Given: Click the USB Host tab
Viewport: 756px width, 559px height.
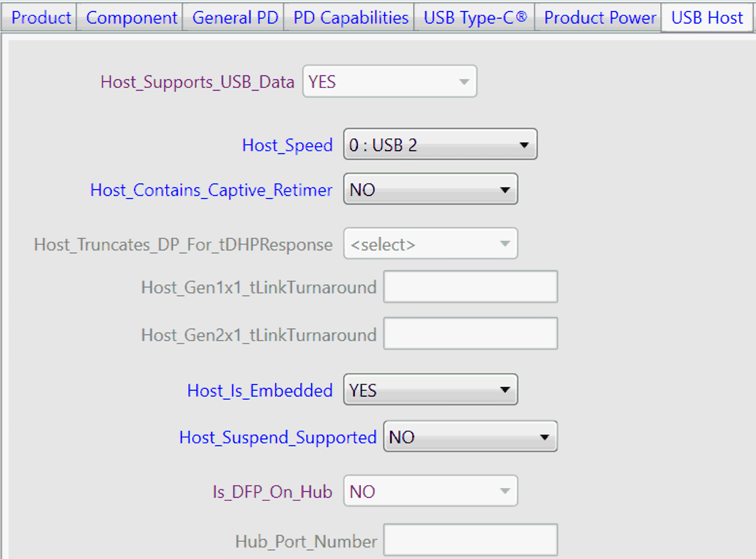Looking at the screenshot, I should (705, 17).
